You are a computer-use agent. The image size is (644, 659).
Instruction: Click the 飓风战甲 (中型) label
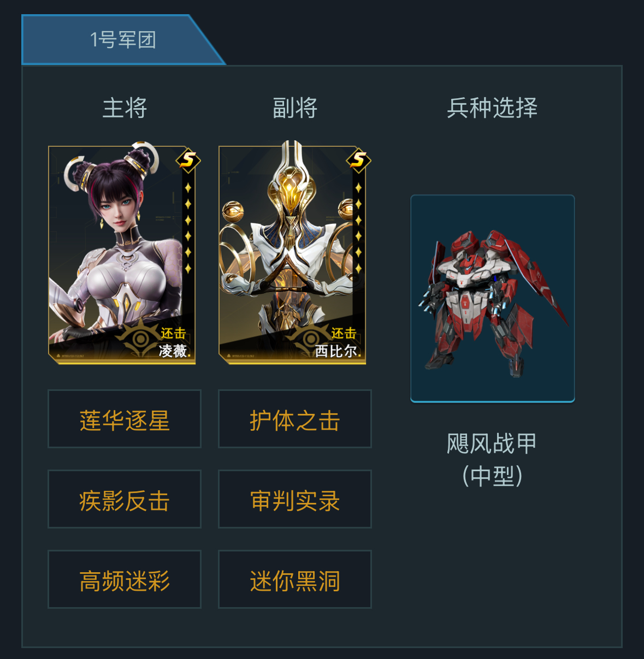point(492,459)
